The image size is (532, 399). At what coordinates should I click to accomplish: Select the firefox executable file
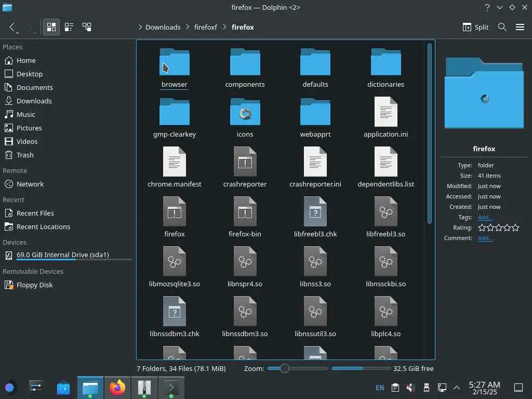click(175, 218)
